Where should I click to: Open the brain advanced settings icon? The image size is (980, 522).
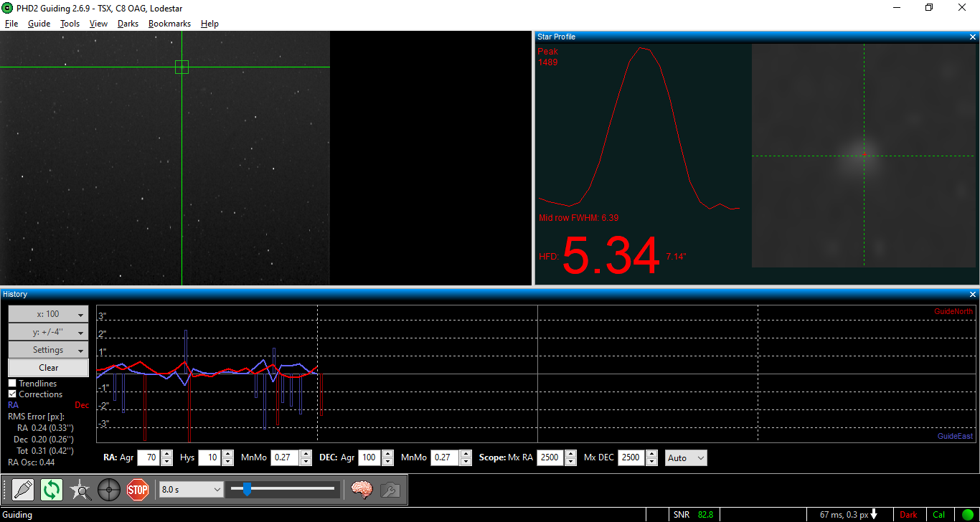[x=362, y=490]
